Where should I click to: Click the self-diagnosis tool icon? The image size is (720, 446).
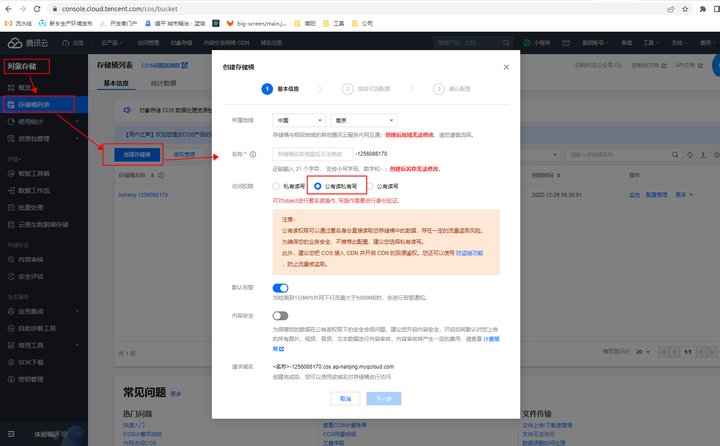click(11, 328)
